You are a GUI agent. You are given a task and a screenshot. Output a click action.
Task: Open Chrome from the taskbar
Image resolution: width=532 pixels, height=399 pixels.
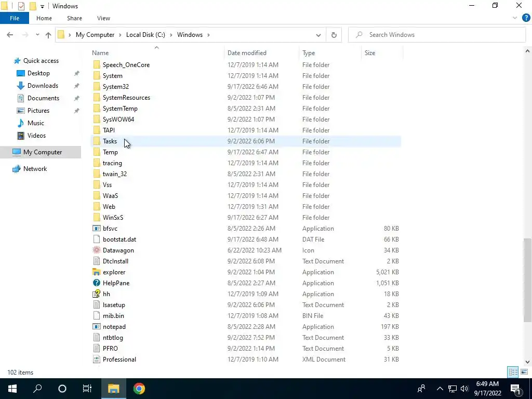(139, 389)
